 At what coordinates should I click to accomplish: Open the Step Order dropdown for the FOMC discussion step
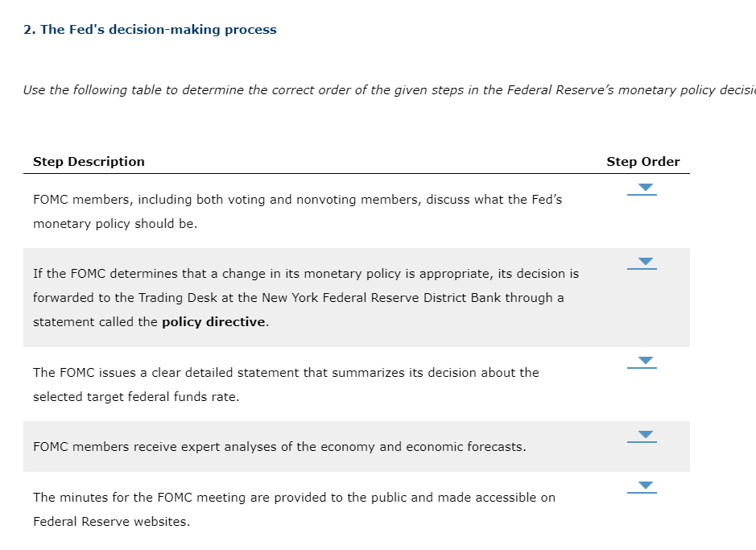[x=642, y=187]
